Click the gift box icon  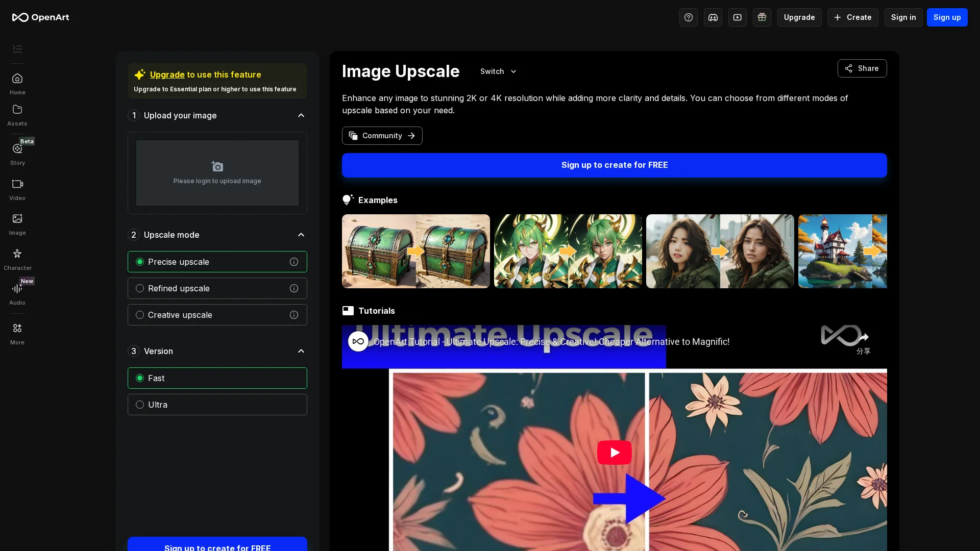pos(762,17)
